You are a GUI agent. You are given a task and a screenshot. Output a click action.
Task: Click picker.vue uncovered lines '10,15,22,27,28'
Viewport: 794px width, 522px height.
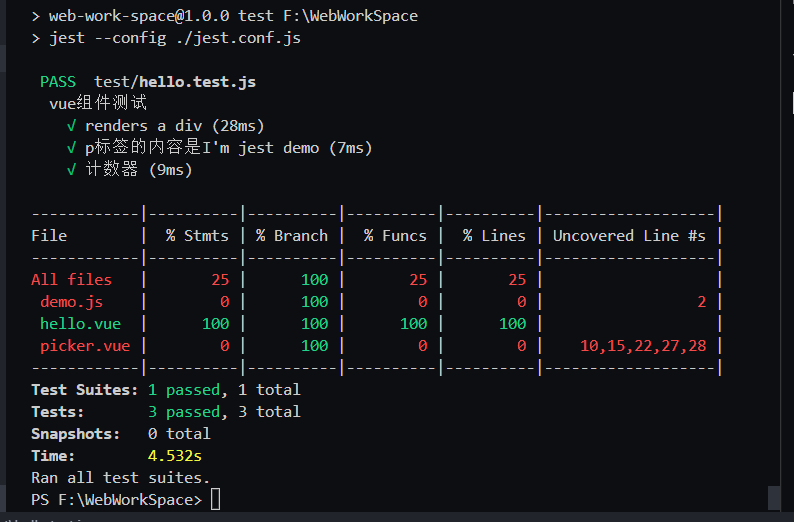[x=643, y=346]
